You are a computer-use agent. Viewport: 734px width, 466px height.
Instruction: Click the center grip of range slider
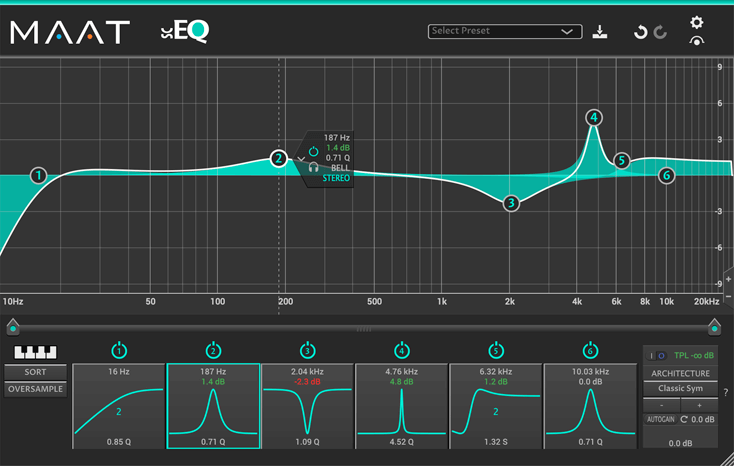[x=364, y=330]
